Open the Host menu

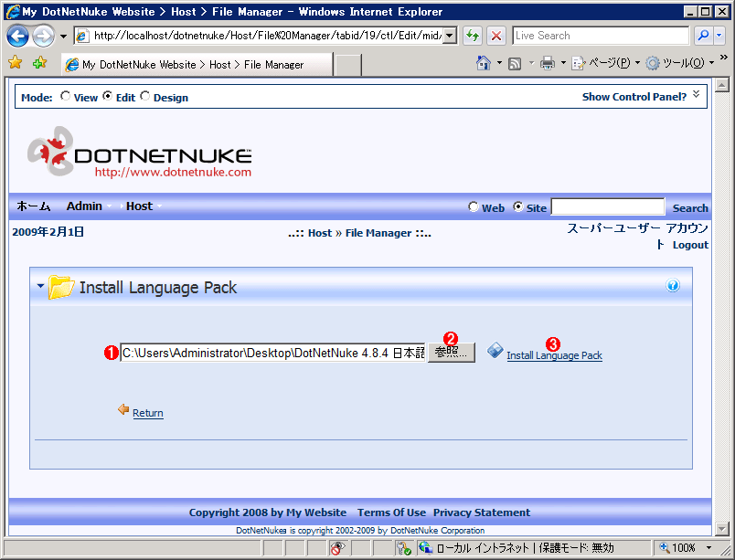click(x=139, y=206)
